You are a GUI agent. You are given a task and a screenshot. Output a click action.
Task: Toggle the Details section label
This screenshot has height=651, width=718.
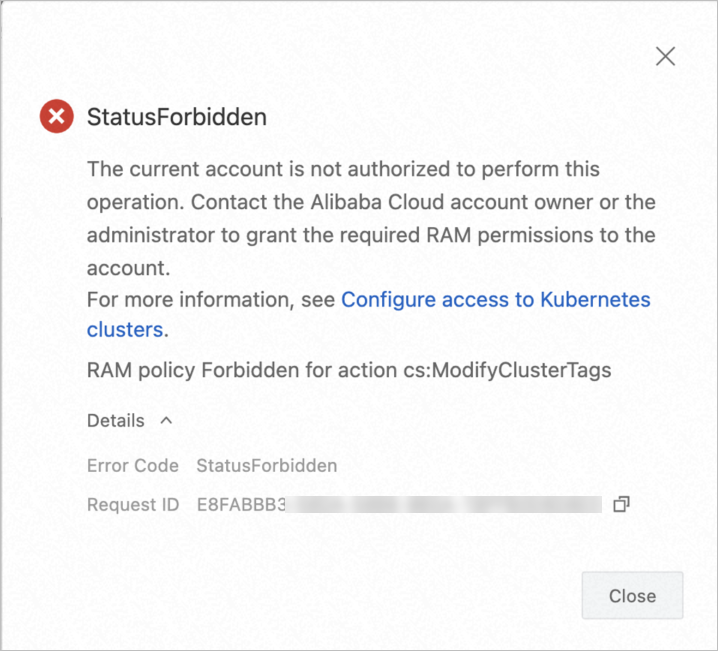(x=116, y=421)
